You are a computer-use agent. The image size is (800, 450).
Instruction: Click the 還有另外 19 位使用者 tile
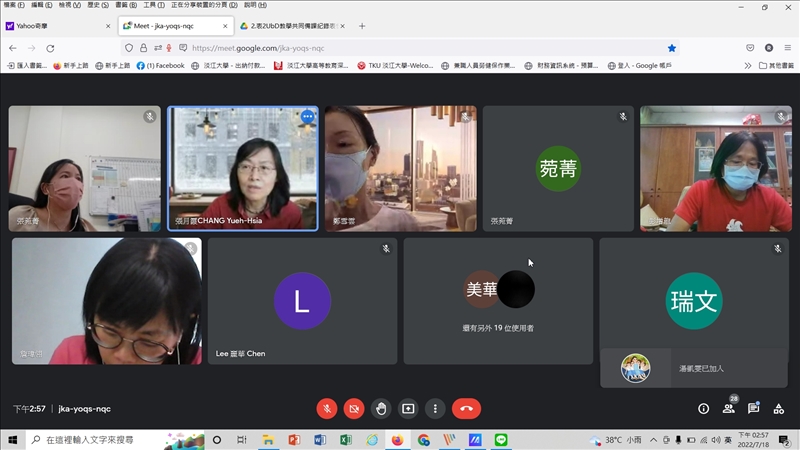click(498, 301)
